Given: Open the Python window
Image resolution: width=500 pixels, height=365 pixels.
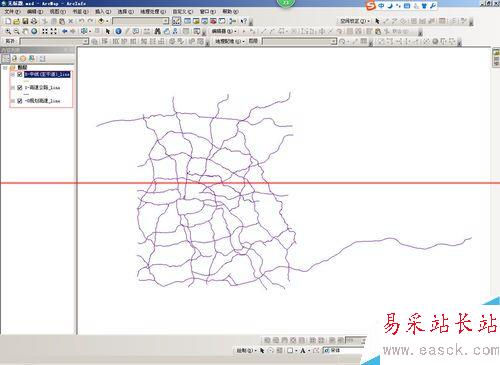Looking at the screenshot, I should 222,21.
